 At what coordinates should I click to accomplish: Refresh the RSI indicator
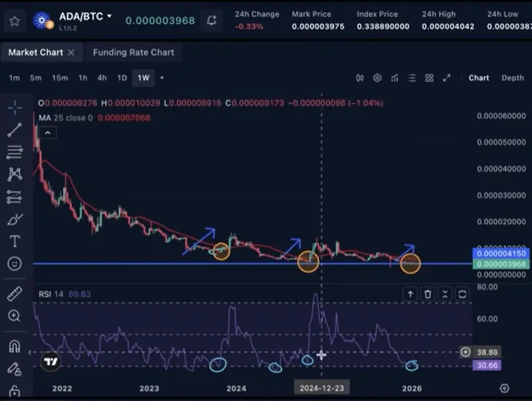click(462, 294)
